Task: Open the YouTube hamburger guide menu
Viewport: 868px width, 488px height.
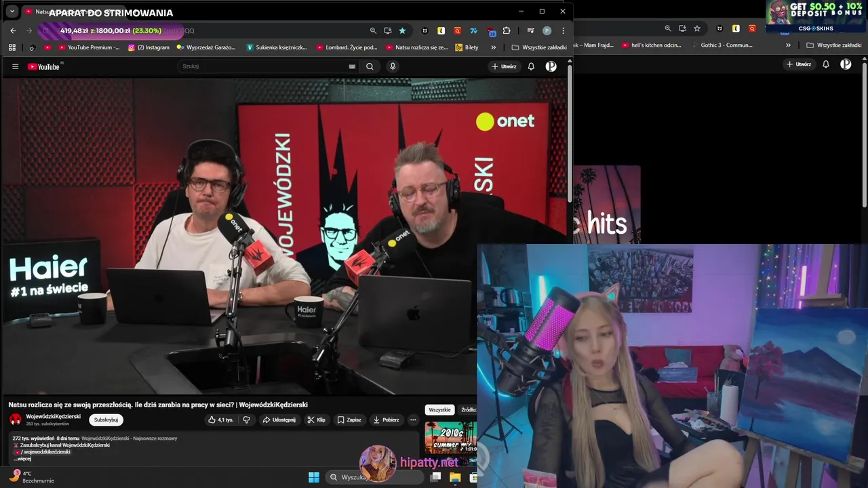Action: pos(15,66)
